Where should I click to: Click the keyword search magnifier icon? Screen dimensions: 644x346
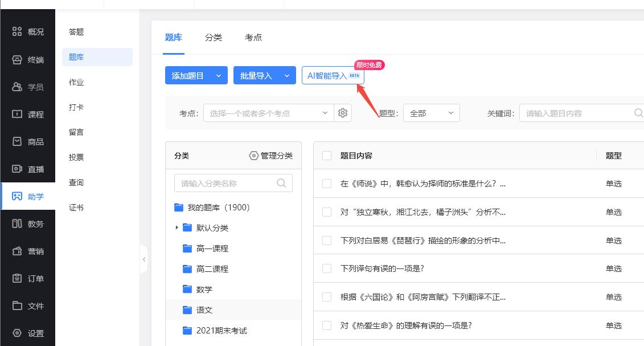[x=638, y=113]
